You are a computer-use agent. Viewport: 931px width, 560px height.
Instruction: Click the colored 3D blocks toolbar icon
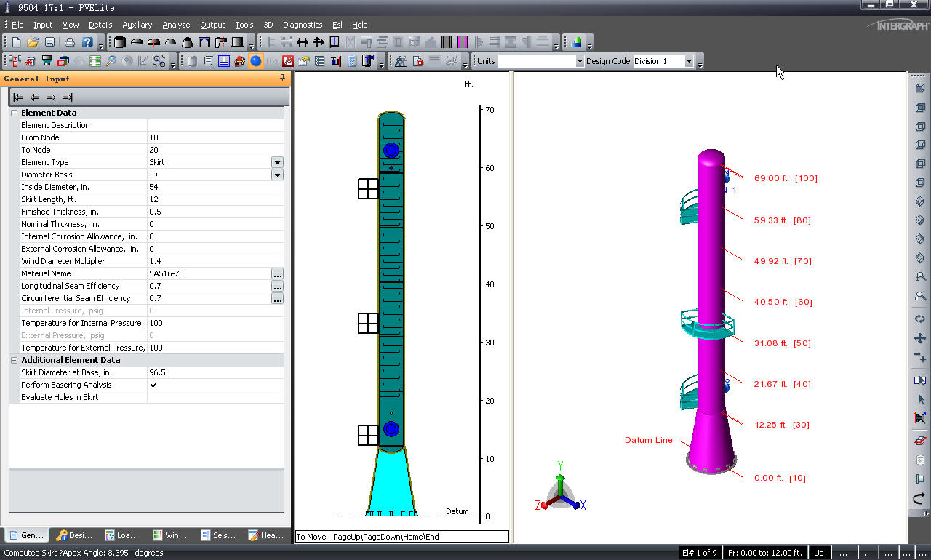[x=577, y=43]
